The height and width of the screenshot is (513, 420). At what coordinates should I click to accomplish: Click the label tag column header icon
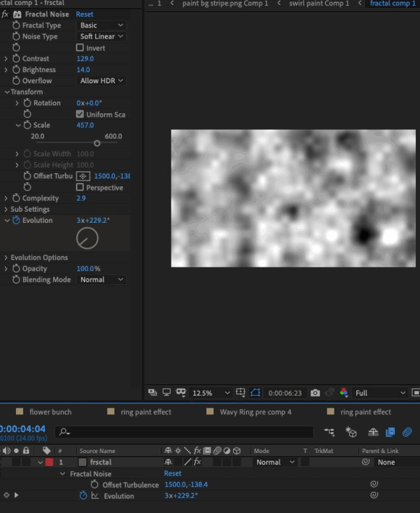[x=47, y=451]
